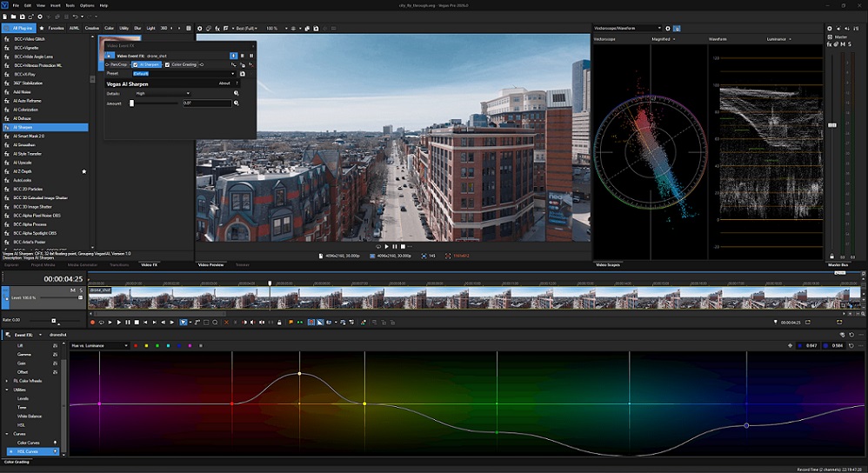Open the Details dropdown set to High
The height and width of the screenshot is (473, 868).
[163, 94]
